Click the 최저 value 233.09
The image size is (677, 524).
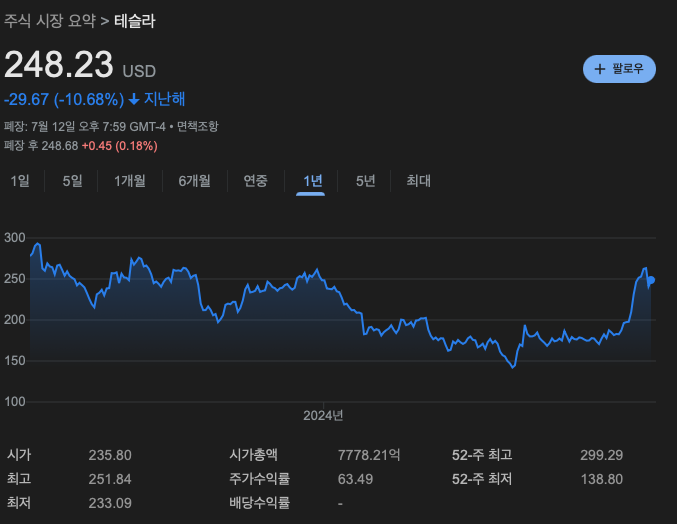click(110, 503)
